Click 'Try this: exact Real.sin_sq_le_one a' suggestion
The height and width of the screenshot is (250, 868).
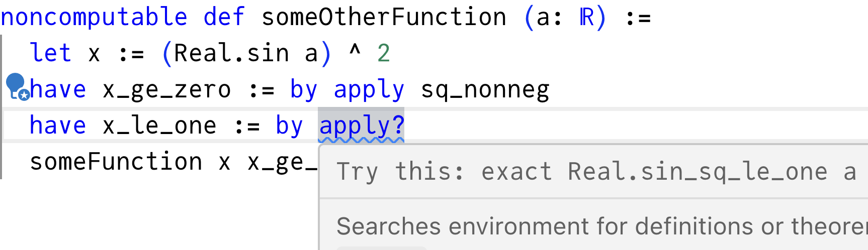596,172
